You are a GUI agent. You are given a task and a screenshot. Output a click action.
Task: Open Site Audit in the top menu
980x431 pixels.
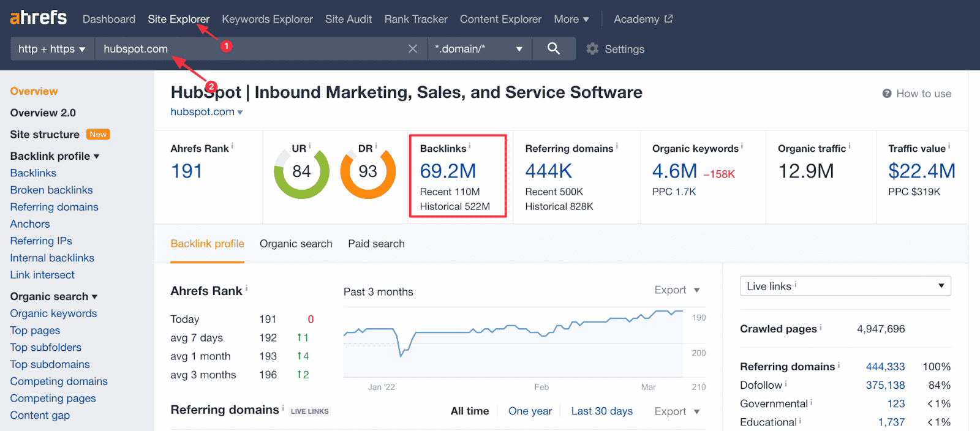click(x=349, y=19)
